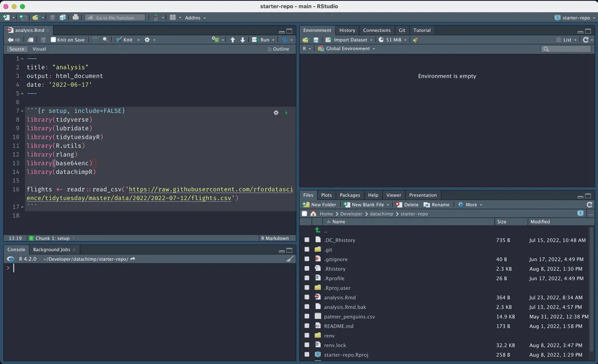Check the box for .gitignore
Viewport: 598px width, 364px height.
[307, 259]
